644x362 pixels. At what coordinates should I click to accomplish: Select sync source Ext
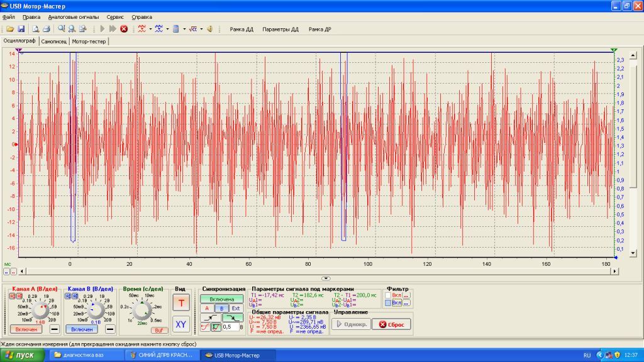(236, 308)
